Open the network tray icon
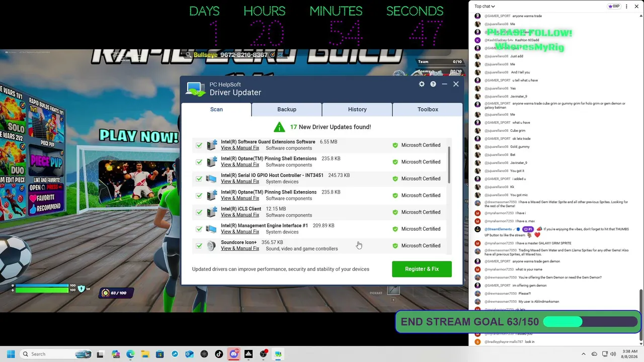The image size is (644, 362). (x=605, y=354)
